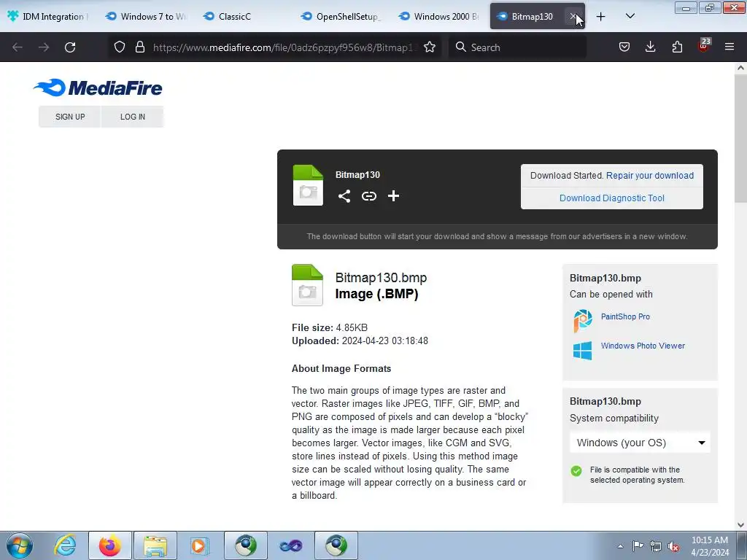The image size is (747, 560).
Task: Click the network tray icon
Action: pos(656,546)
